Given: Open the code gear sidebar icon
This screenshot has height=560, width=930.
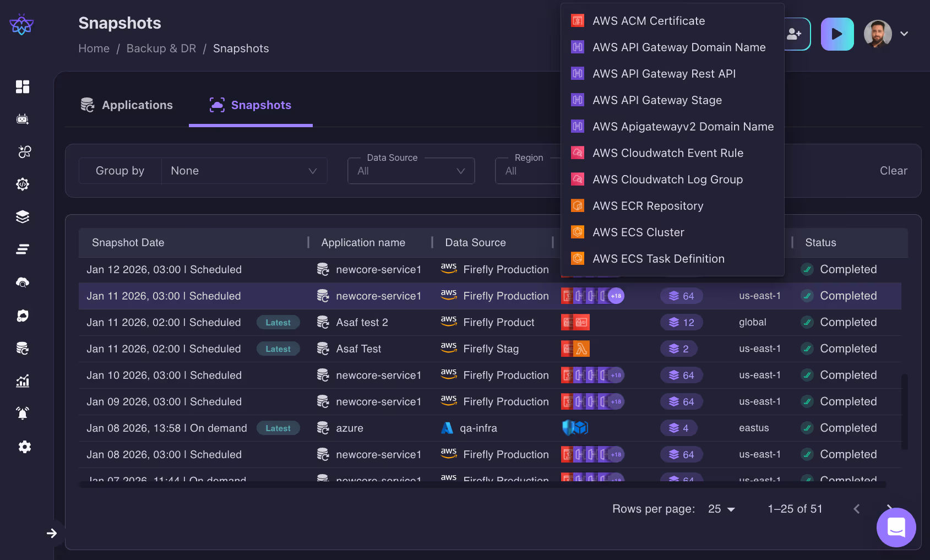Looking at the screenshot, I should (x=23, y=184).
